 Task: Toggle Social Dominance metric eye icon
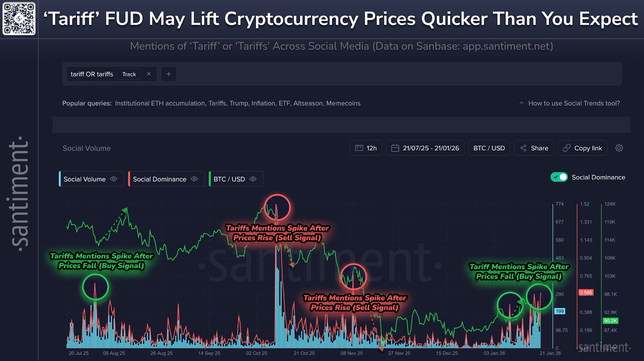(x=194, y=179)
